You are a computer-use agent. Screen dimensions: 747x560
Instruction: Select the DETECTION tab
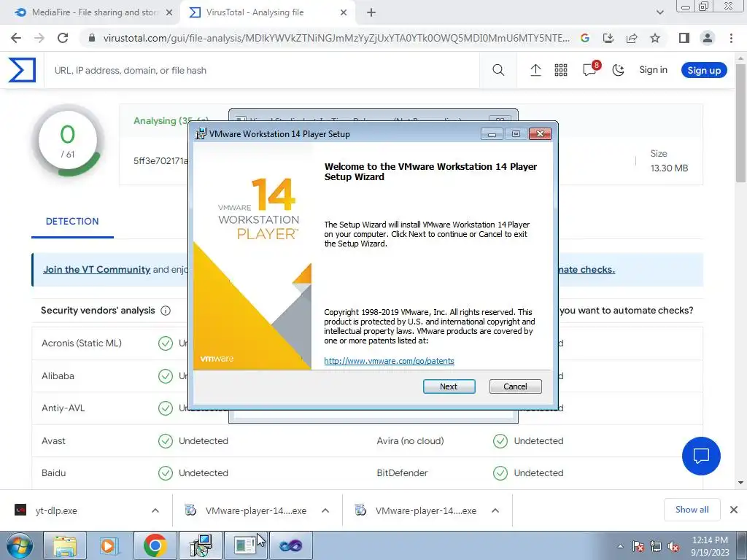[72, 222]
